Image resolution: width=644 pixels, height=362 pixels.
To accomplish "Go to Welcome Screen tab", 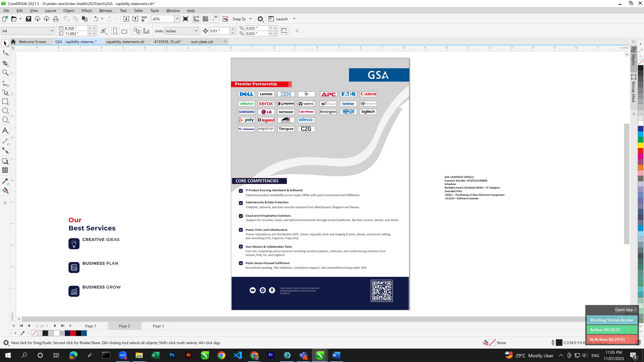I will 32,42.
